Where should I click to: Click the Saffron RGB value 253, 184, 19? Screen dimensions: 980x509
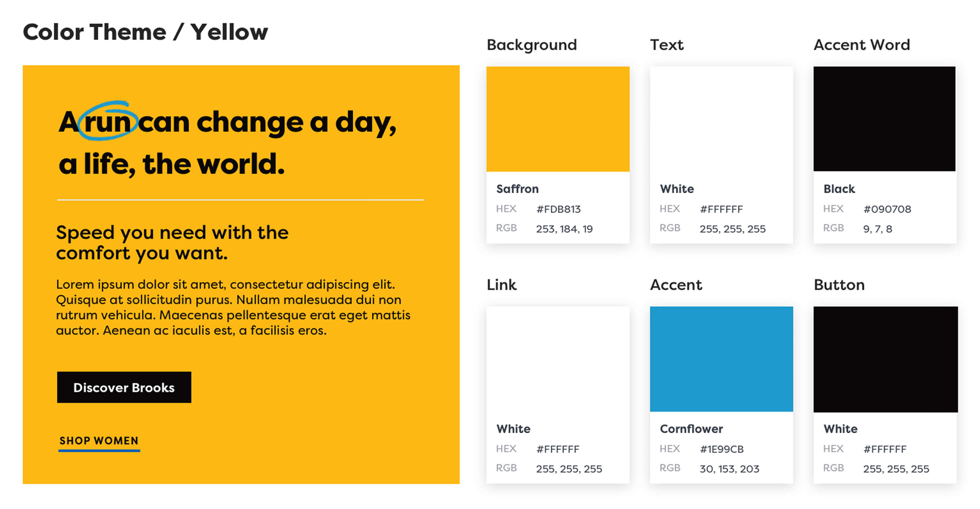564,229
